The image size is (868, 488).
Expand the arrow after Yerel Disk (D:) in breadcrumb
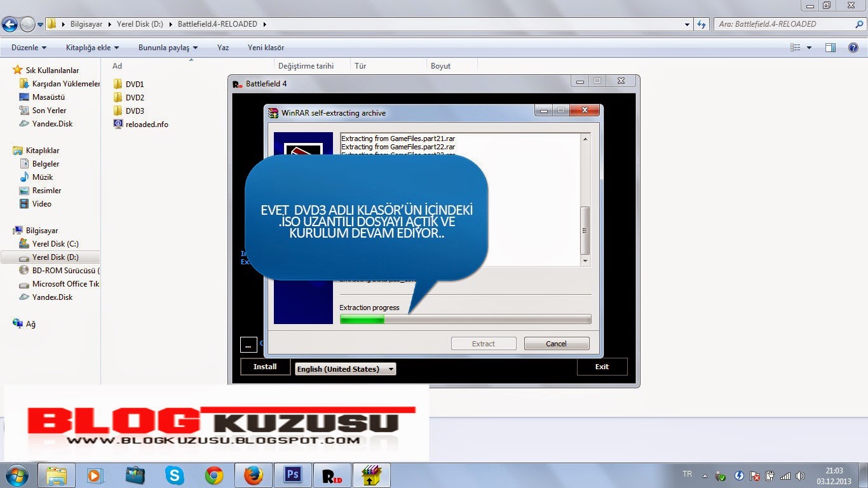[170, 24]
